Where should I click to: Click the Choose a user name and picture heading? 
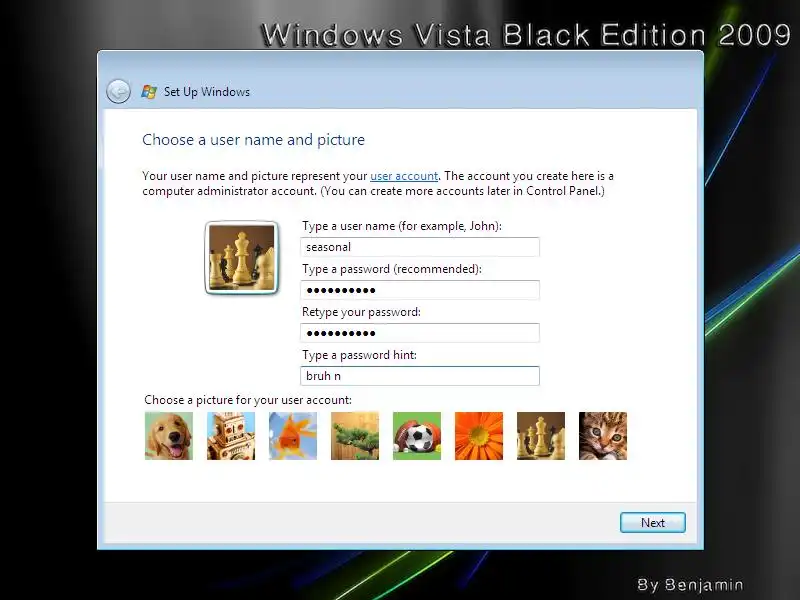(x=254, y=140)
